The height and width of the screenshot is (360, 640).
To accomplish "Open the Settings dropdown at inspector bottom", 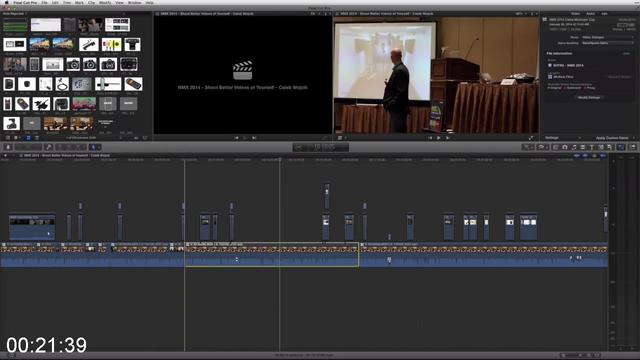I will (x=564, y=138).
